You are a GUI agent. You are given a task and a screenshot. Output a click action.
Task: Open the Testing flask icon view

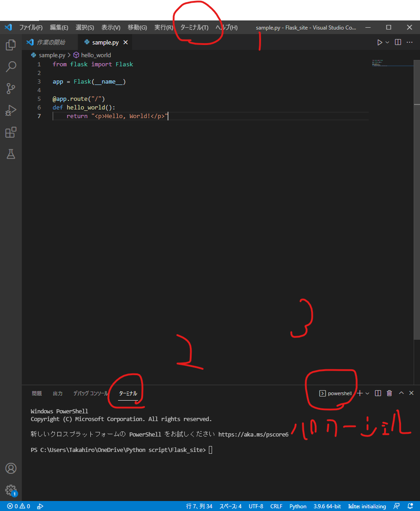click(x=10, y=154)
